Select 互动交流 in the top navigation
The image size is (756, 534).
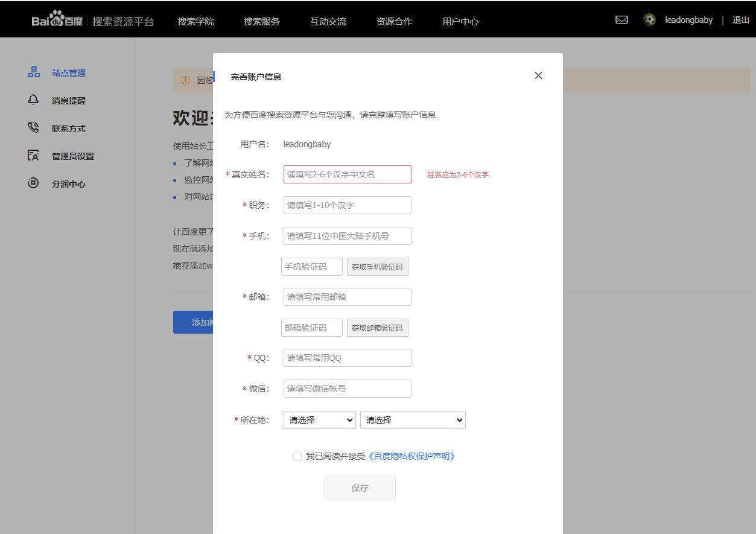328,21
